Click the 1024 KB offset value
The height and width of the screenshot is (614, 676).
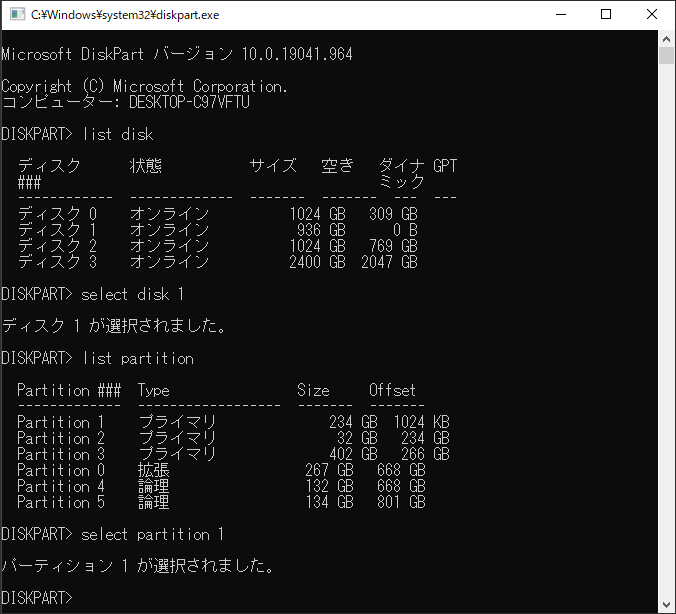[x=421, y=422]
